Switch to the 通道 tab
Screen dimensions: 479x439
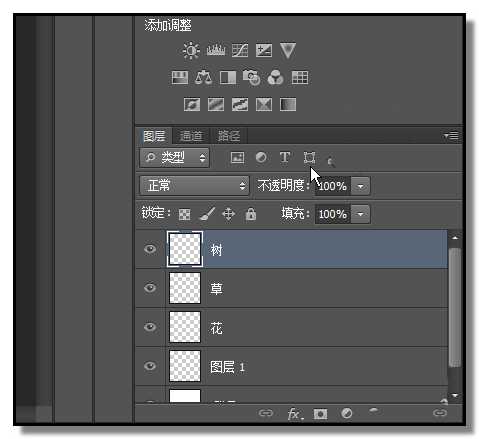191,136
